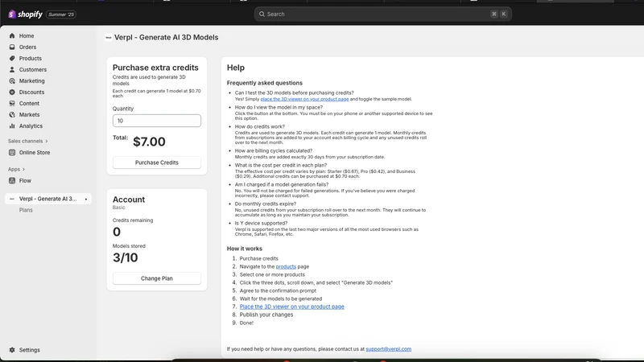Expand the Apps section chevron
This screenshot has height=362, width=644.
pyautogui.click(x=23, y=169)
